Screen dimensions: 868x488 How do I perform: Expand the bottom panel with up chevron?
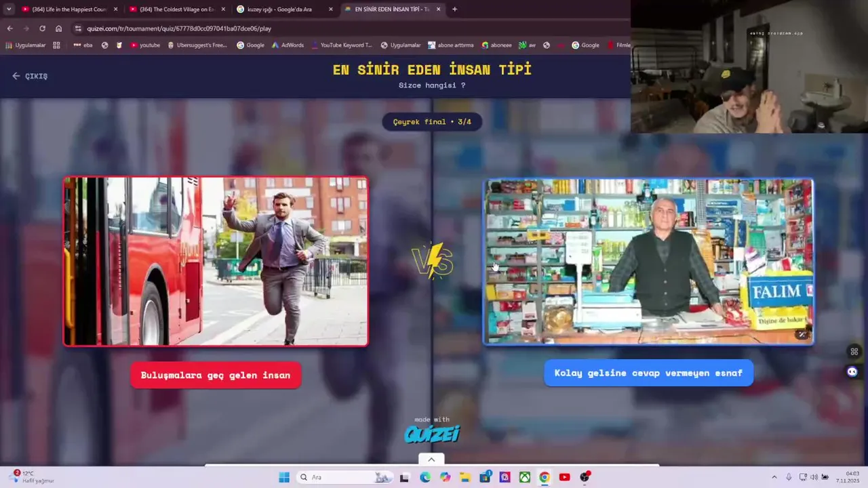point(431,460)
